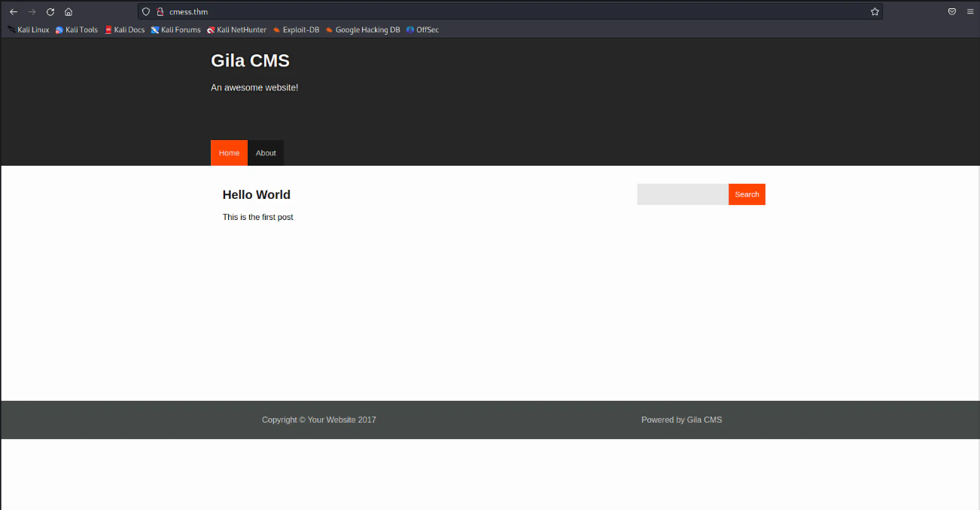Viewport: 980px width, 510px height.
Task: Open Kali Docs bookmark
Action: tap(125, 30)
